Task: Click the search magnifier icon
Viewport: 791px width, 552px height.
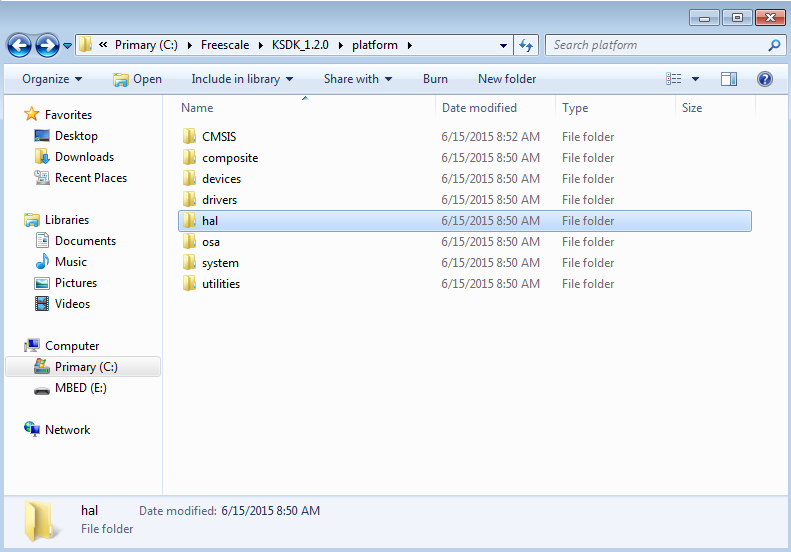Action: point(773,45)
